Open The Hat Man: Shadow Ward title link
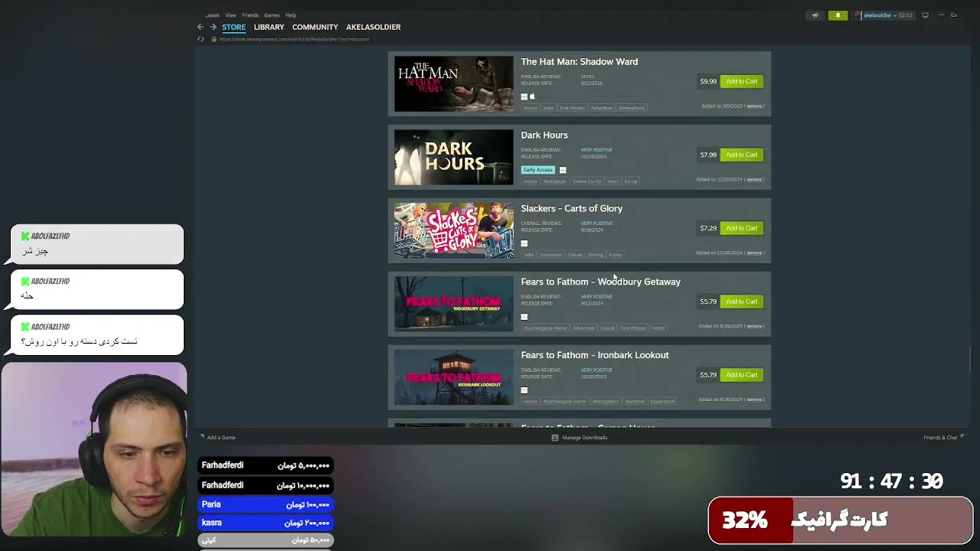Screen dimensions: 980x551 coord(579,62)
